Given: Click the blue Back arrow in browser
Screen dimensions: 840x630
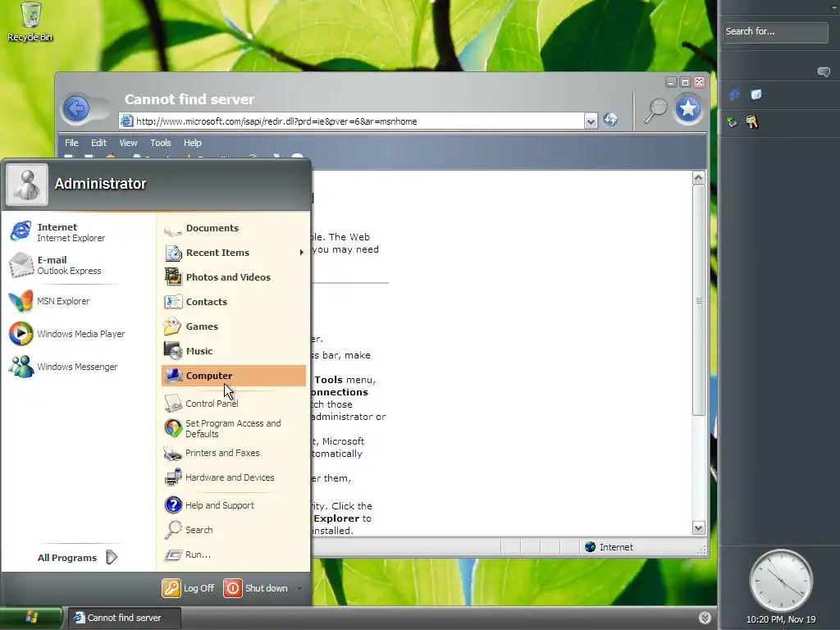Looking at the screenshot, I should click(x=76, y=109).
